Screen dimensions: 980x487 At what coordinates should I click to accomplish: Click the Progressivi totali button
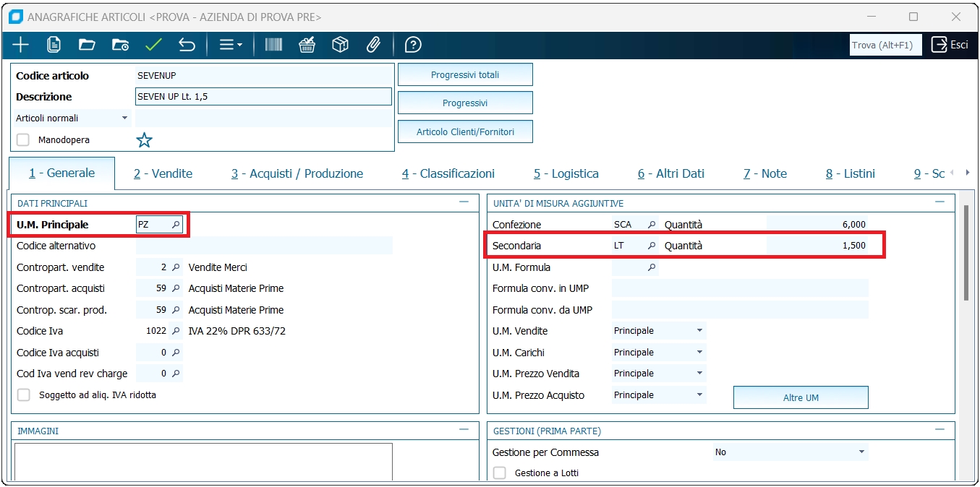[465, 74]
